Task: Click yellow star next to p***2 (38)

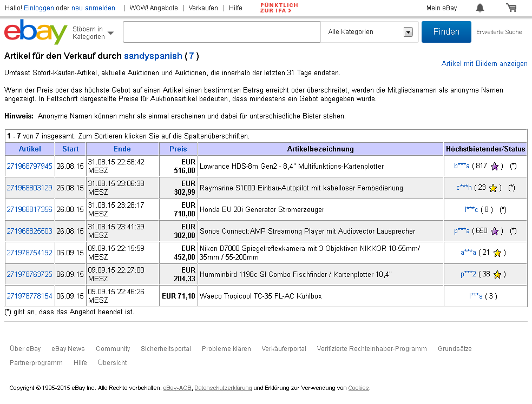Action: pos(497,275)
